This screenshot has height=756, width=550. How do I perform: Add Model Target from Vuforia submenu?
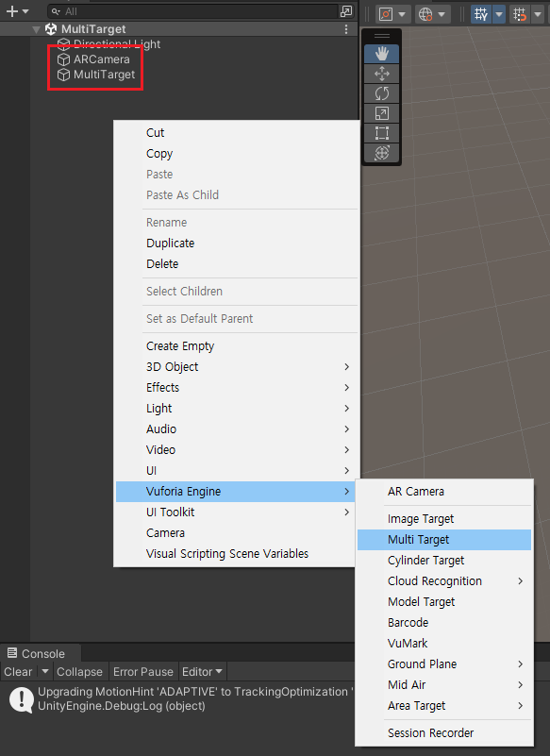coord(444,602)
